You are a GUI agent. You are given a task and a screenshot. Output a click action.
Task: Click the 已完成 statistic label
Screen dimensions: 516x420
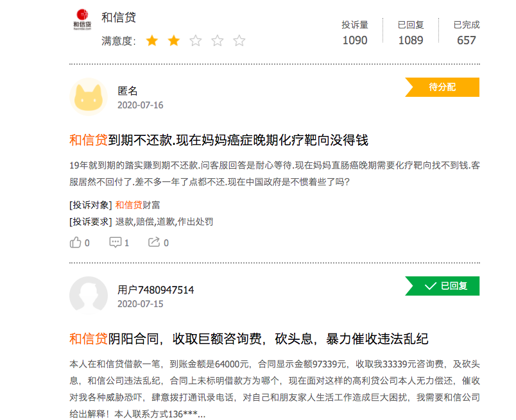click(467, 24)
